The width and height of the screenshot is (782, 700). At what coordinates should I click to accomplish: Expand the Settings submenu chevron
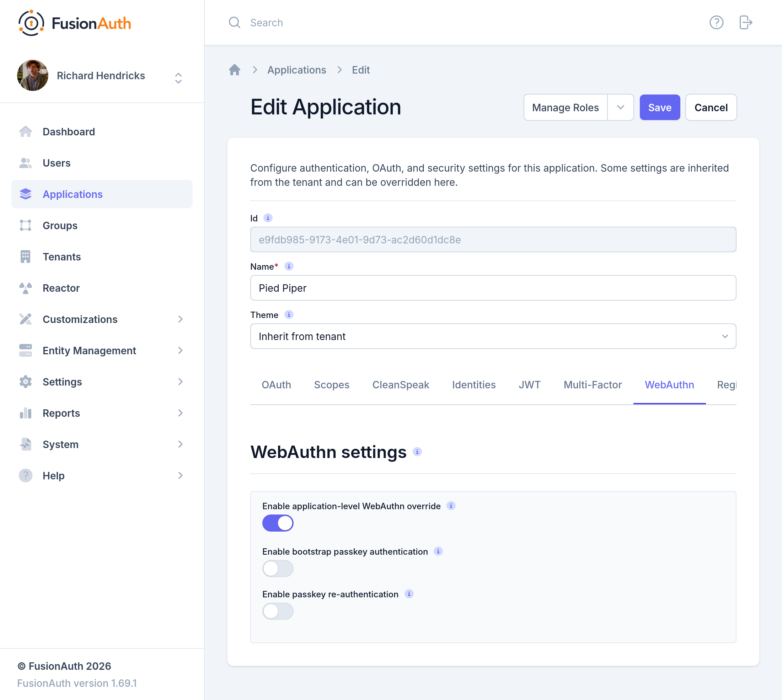click(180, 382)
